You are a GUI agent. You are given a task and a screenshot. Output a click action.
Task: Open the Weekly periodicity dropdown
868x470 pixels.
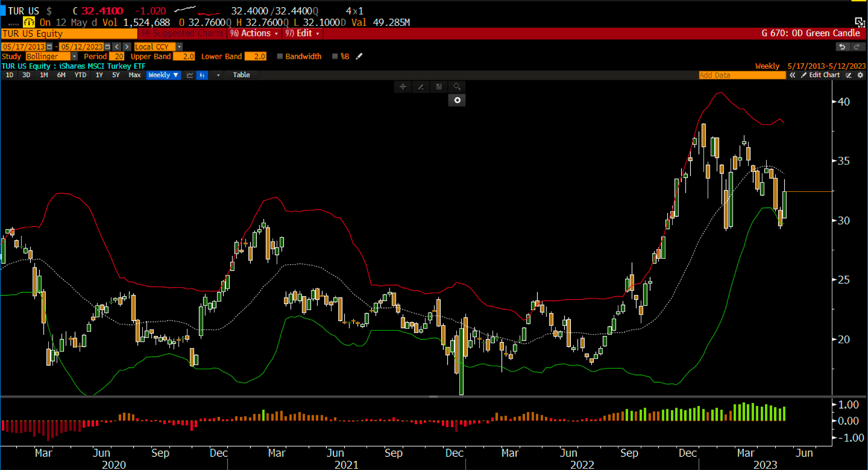pos(163,75)
